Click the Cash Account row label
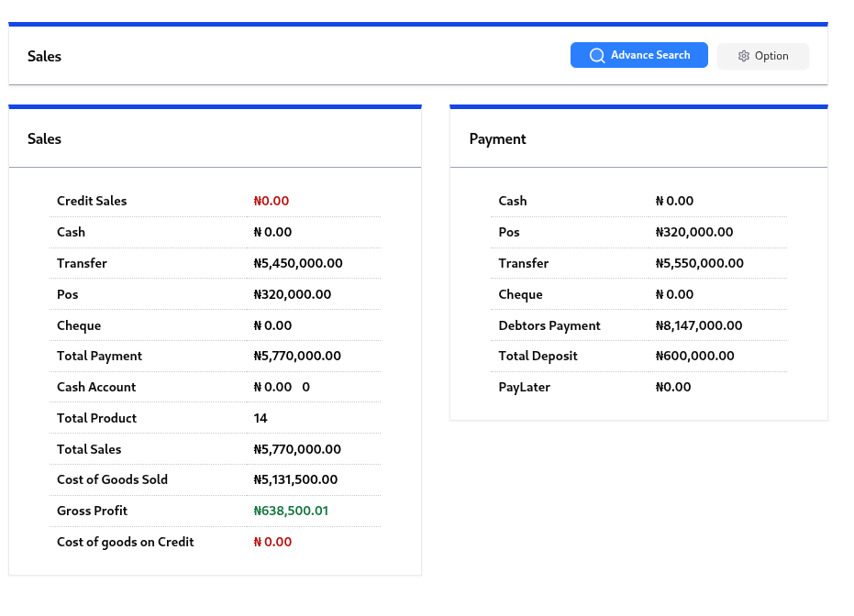This screenshot has width=854, height=616. [96, 387]
